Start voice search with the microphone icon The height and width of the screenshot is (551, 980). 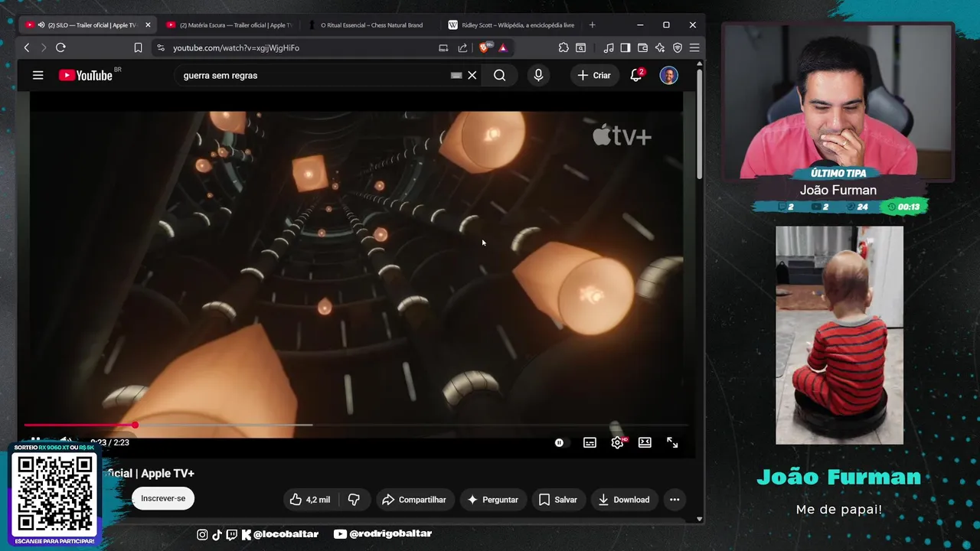[x=538, y=75]
